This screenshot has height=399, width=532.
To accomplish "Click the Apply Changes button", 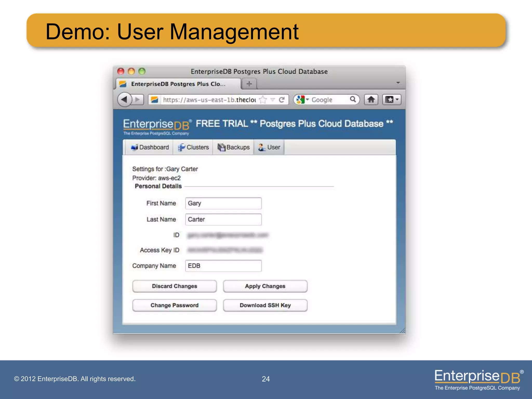I will tap(265, 286).
